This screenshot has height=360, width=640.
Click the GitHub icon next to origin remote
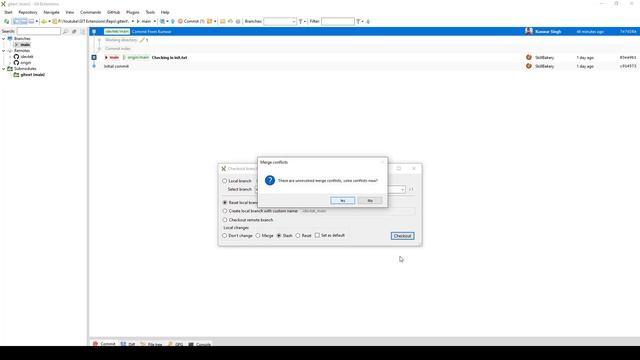16,63
